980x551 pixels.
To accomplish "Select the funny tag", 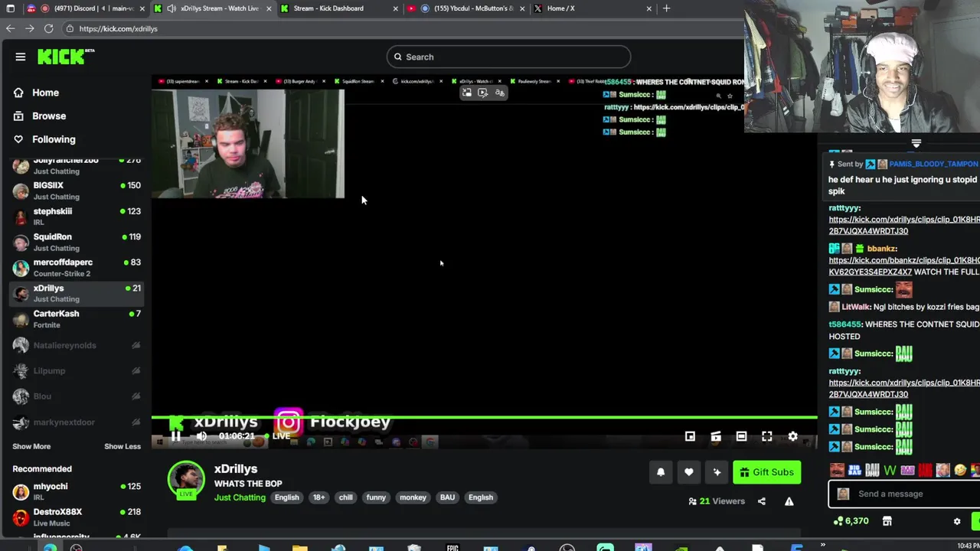I will [x=376, y=497].
